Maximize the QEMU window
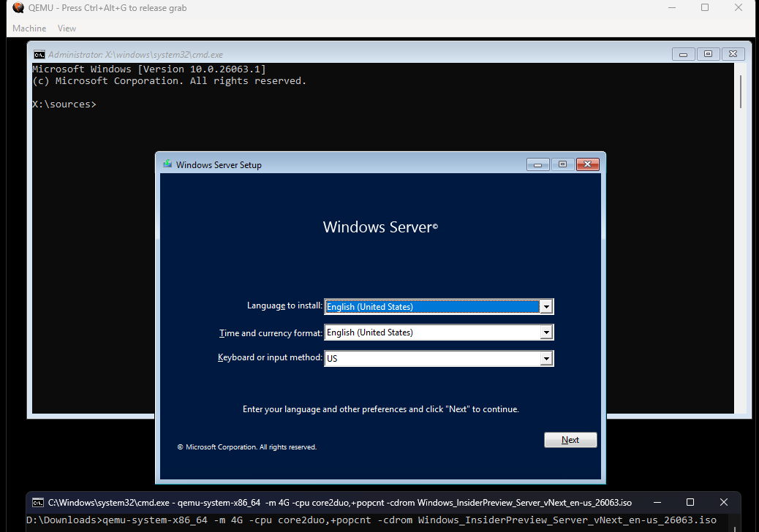 [705, 8]
